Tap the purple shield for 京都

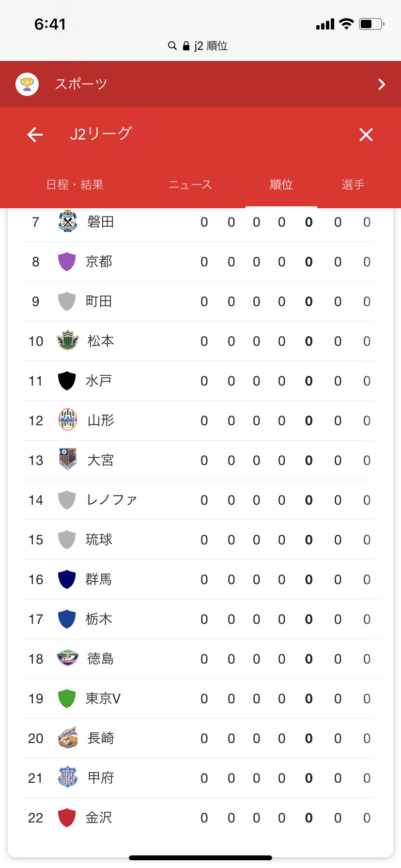click(x=67, y=262)
